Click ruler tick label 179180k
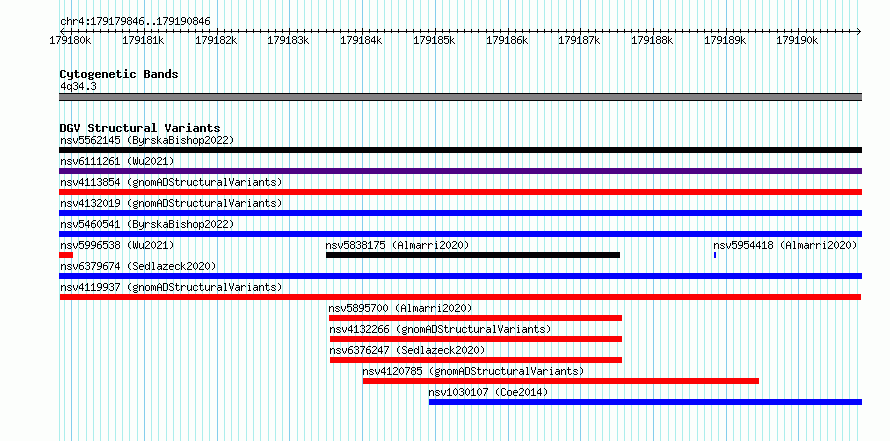The image size is (890, 441). point(71,40)
